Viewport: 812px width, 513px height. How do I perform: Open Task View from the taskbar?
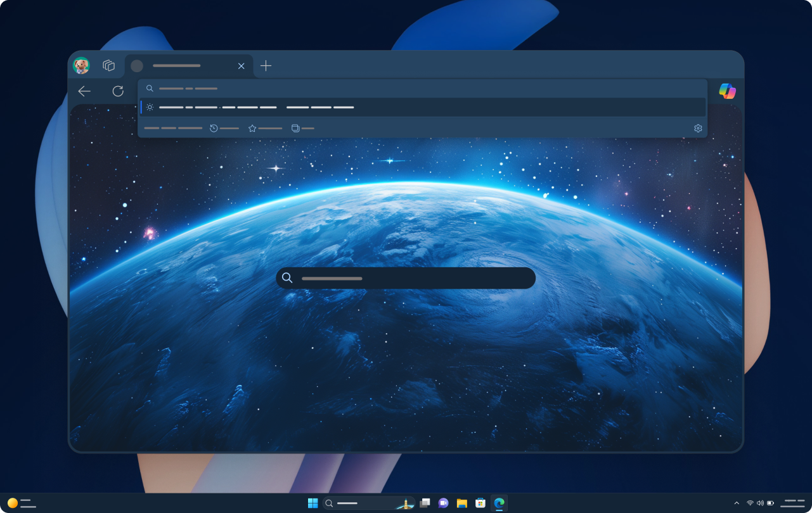pyautogui.click(x=423, y=502)
